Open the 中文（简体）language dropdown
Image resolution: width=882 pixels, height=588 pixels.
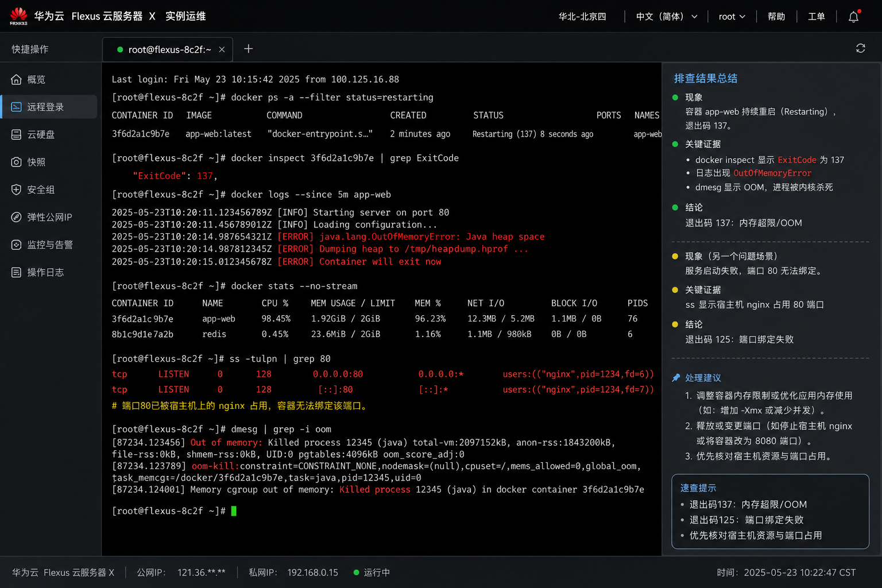pos(667,17)
